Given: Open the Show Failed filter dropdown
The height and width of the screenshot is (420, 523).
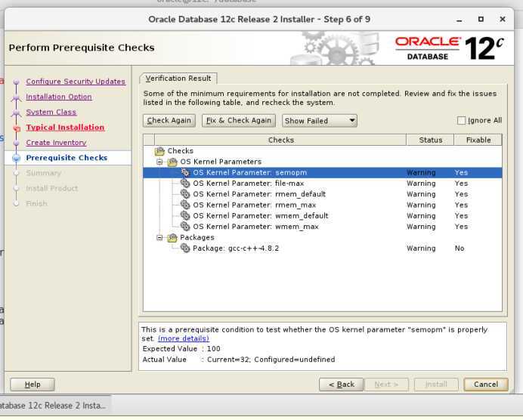Looking at the screenshot, I should [319, 121].
